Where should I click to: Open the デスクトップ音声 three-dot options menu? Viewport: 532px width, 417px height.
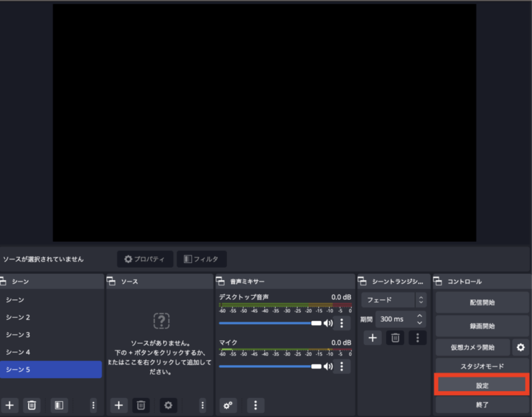[x=342, y=323]
